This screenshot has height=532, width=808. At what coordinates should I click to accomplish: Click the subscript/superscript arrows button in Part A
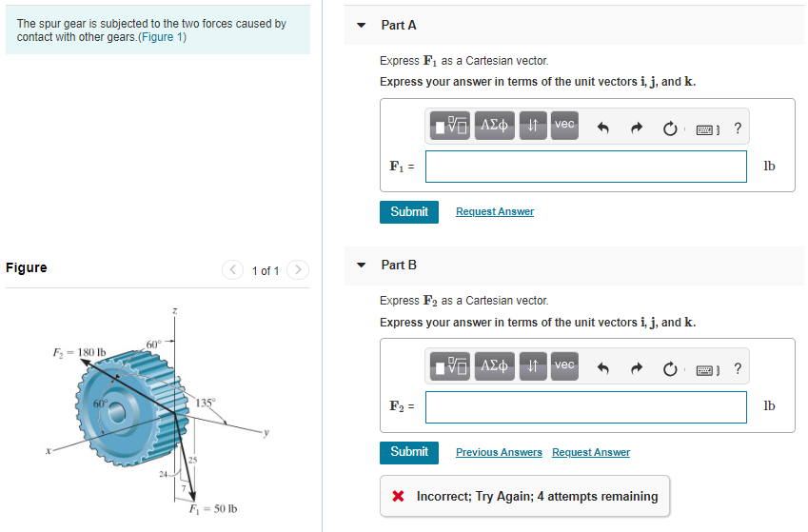(533, 126)
